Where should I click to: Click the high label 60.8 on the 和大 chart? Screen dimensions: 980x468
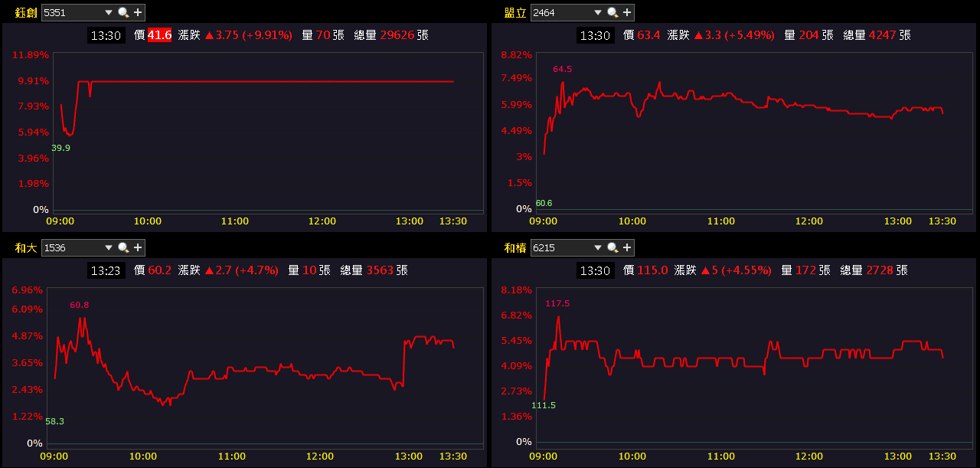click(80, 305)
